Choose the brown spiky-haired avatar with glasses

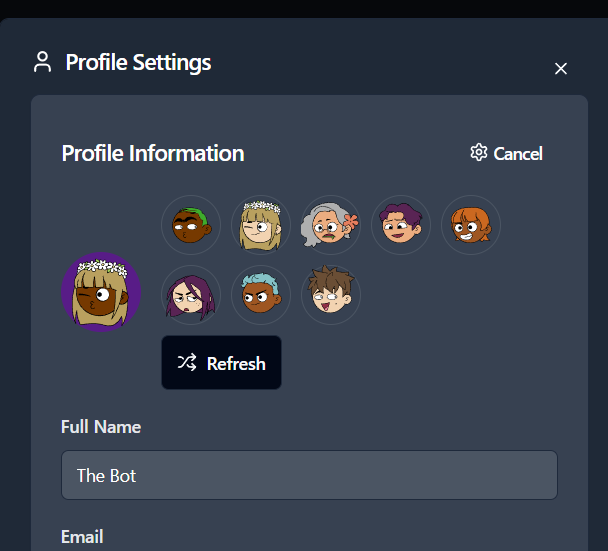point(331,295)
